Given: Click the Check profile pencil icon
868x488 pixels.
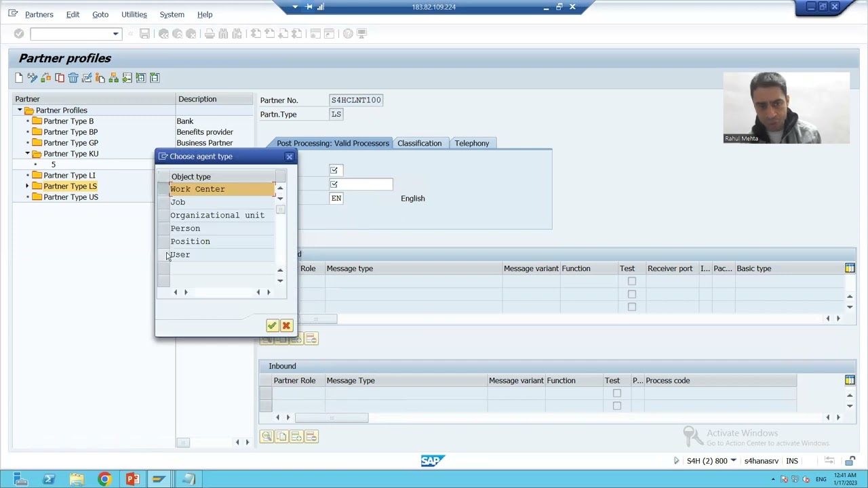Looking at the screenshot, I should point(87,78).
